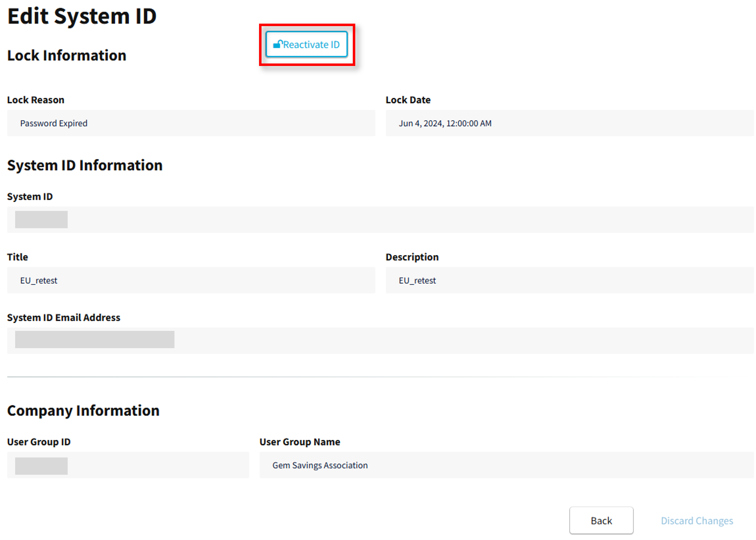
Task: Click the Jun 4, 2024 lock date text
Action: pos(445,123)
